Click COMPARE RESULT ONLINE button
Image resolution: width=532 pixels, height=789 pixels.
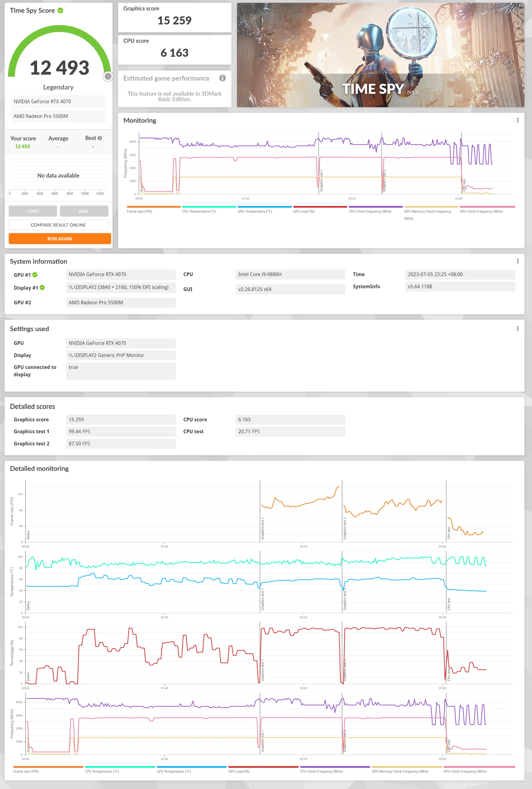pyautogui.click(x=58, y=225)
